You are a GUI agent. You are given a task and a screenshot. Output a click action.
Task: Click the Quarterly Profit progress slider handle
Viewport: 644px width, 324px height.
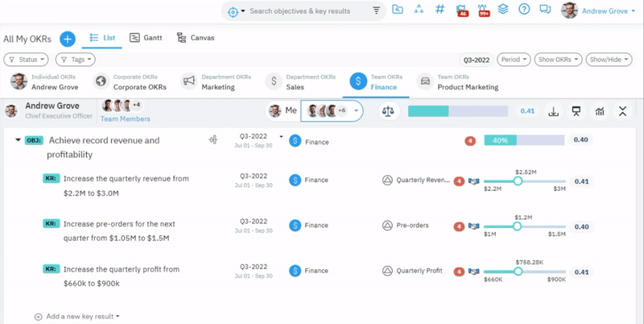coord(518,272)
